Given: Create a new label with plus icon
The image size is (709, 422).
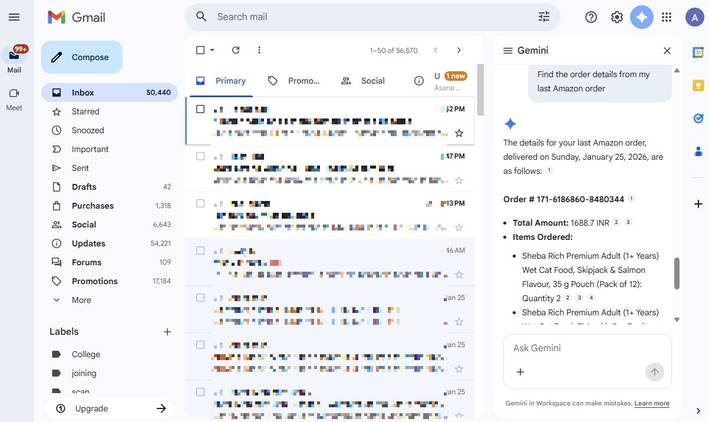Looking at the screenshot, I should click(167, 332).
